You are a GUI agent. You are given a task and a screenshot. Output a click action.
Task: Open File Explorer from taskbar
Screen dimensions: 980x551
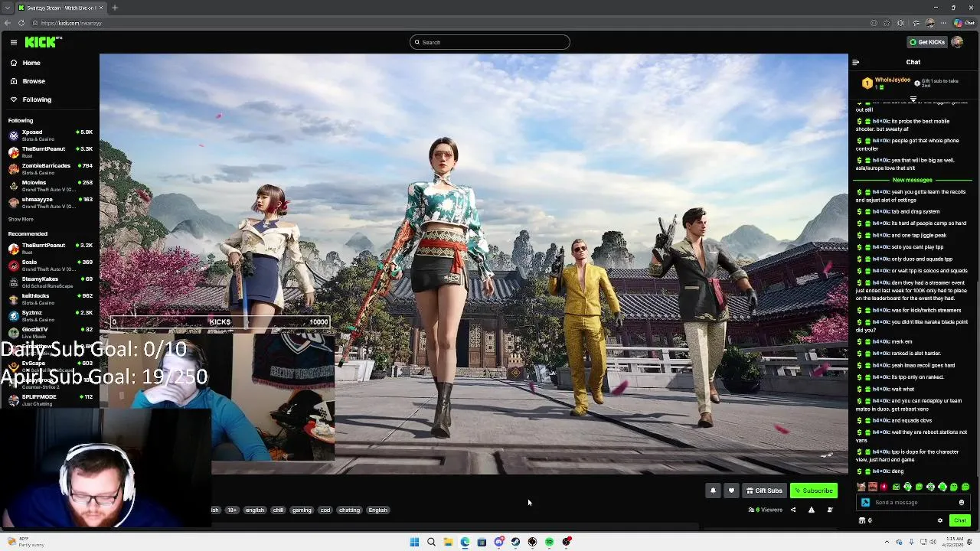448,542
